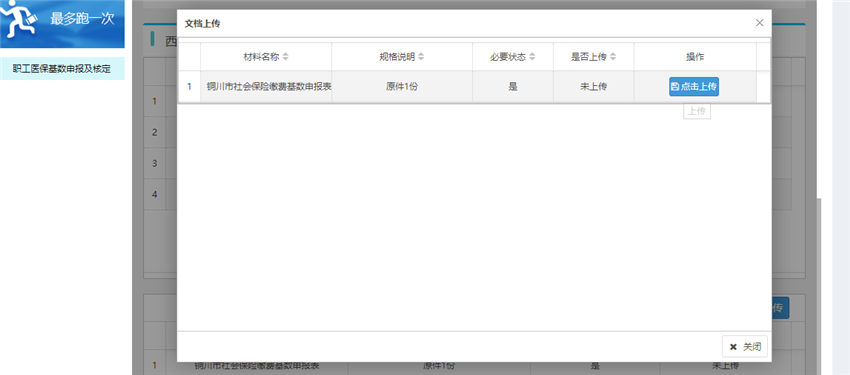
Task: Click the blue 点击上传 upload button
Action: point(694,87)
